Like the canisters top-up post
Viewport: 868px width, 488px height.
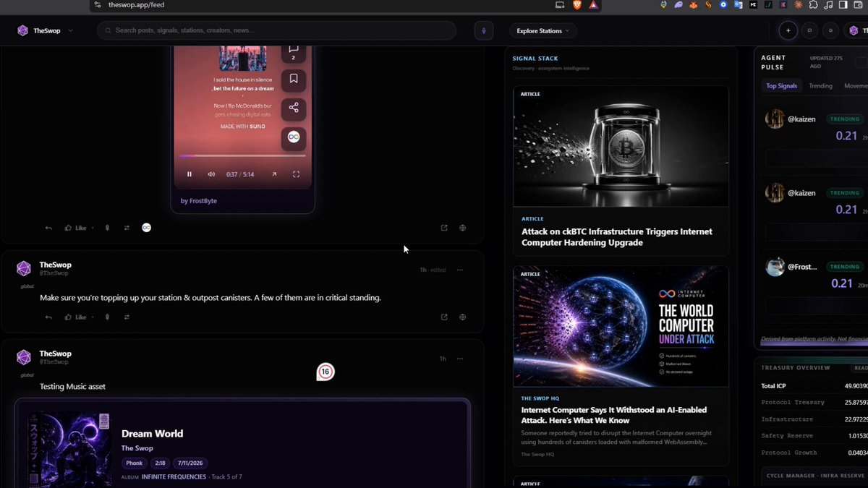[75, 317]
